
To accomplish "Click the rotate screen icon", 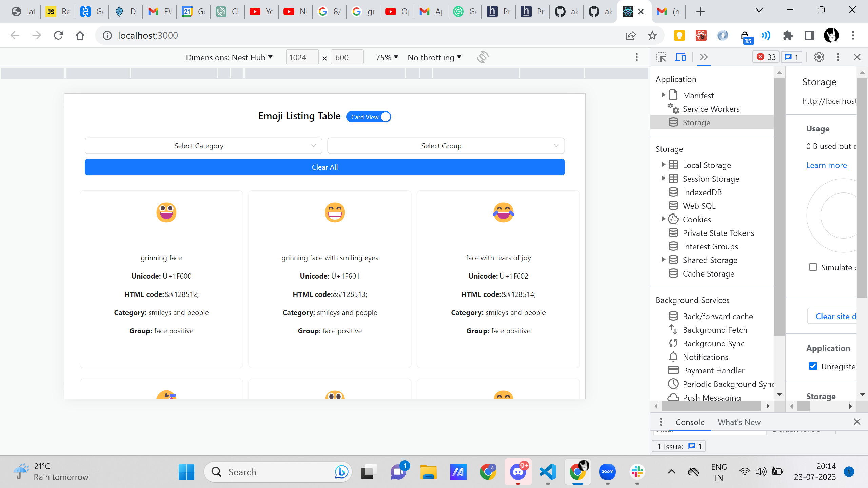I will tap(482, 57).
